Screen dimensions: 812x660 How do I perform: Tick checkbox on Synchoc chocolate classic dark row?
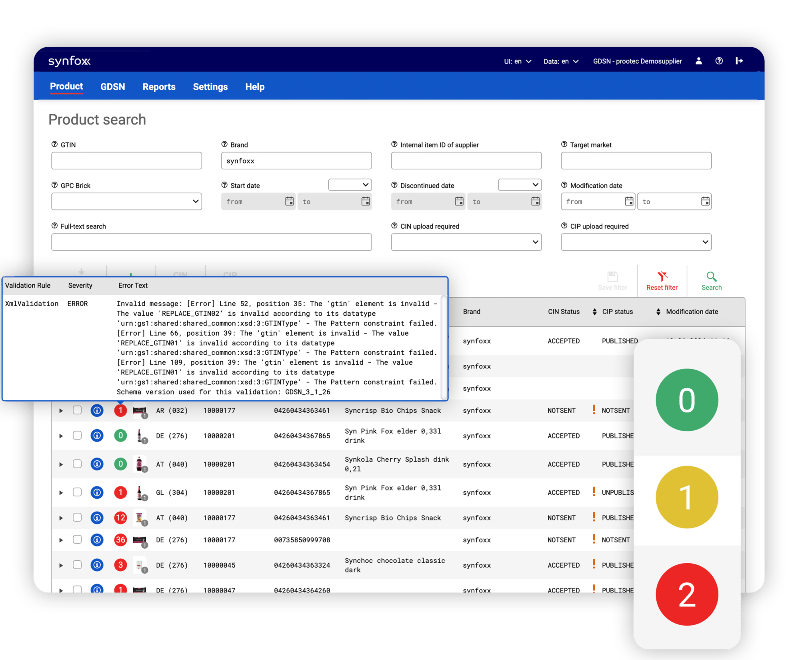[78, 565]
